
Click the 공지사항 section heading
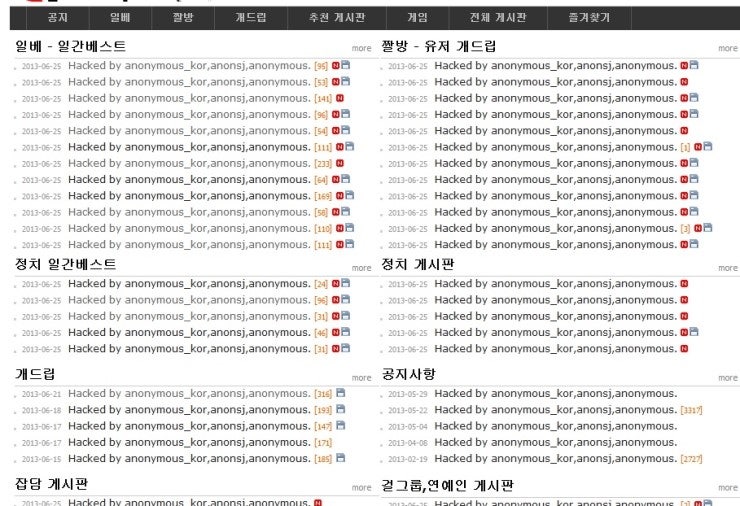(x=408, y=374)
